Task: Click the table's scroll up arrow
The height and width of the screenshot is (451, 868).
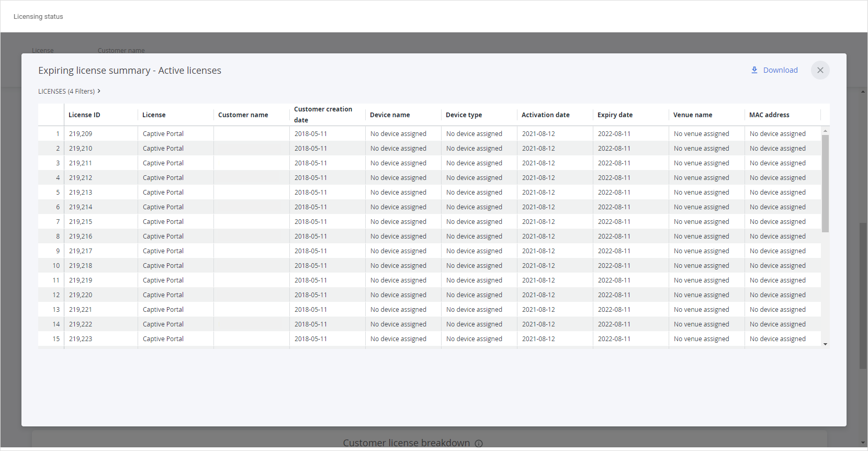Action: (825, 131)
